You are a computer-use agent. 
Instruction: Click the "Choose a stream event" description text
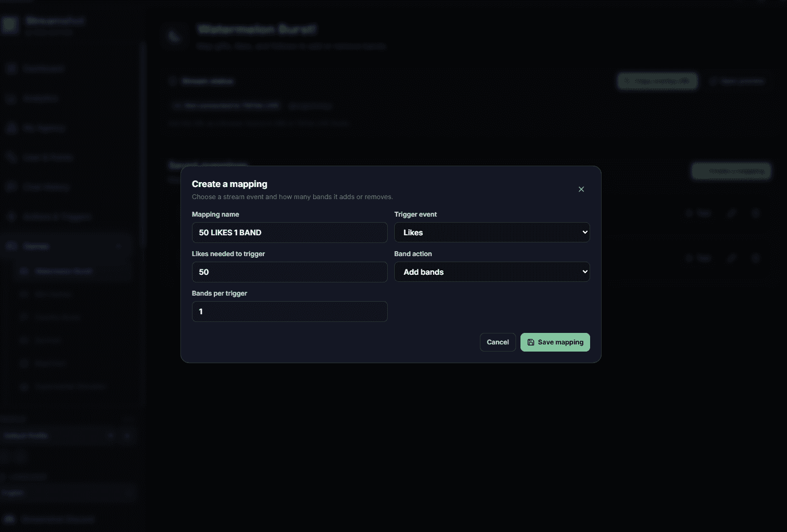(x=292, y=197)
